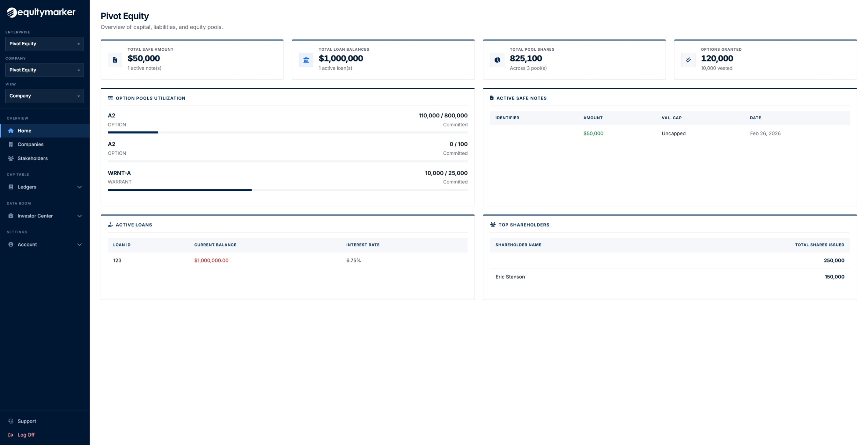Click the second A2 pool progress bar
868x445 pixels.
tap(287, 161)
